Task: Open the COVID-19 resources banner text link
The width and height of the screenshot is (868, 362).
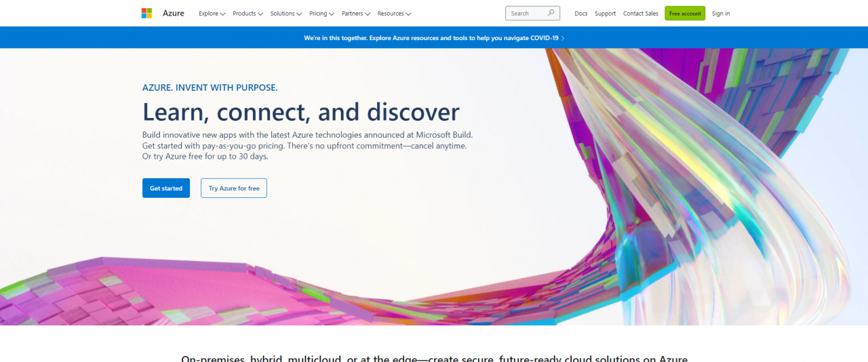Action: (x=431, y=38)
